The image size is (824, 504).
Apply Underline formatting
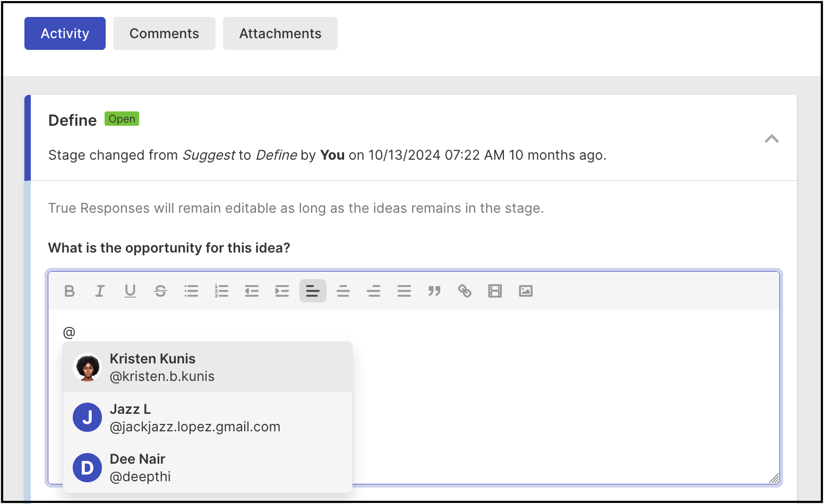(x=130, y=291)
